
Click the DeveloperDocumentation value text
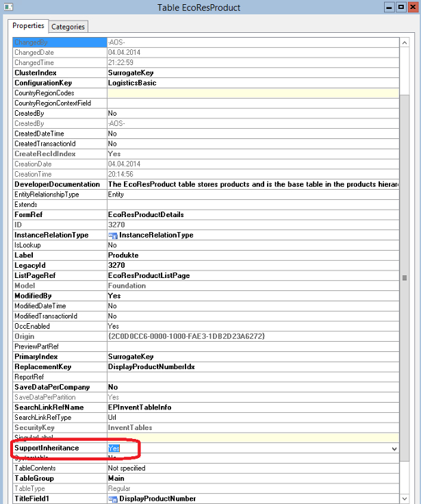point(253,184)
